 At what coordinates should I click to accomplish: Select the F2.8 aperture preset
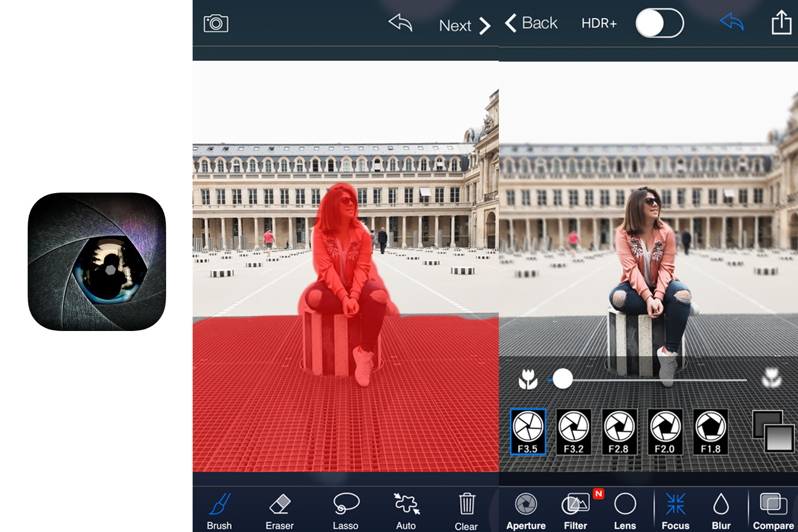[619, 431]
